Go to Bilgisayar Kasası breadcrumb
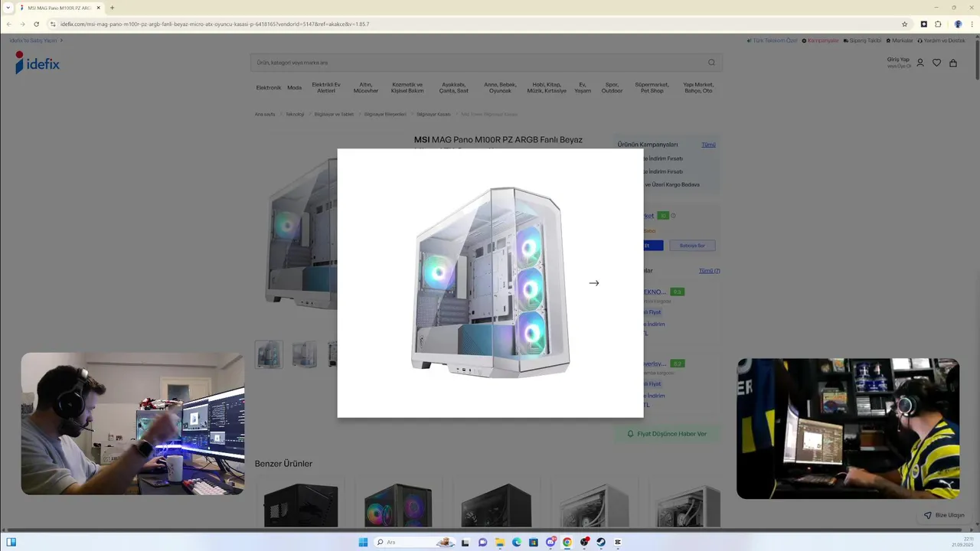 click(433, 114)
